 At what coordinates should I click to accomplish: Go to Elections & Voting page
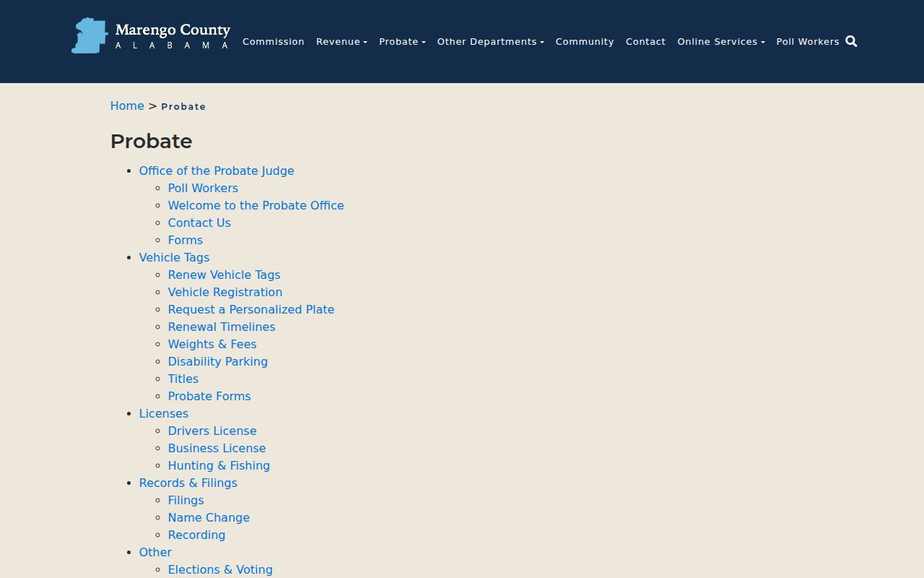pos(220,569)
